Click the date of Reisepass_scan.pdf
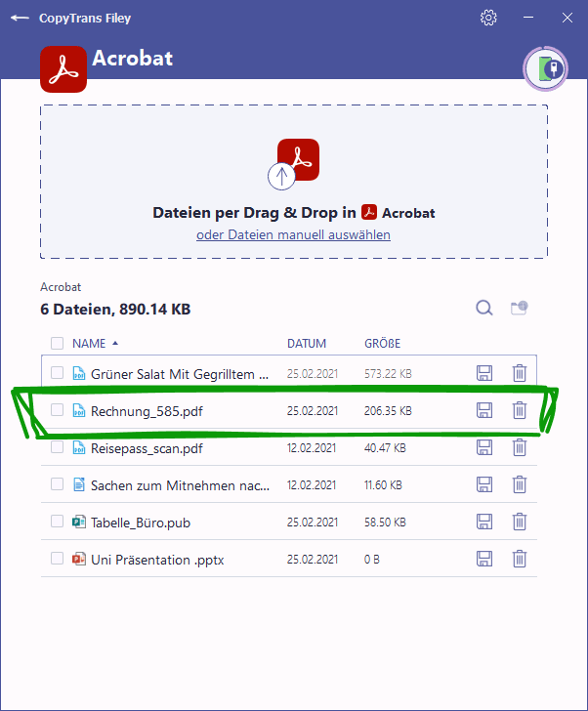Viewport: 588px width, 711px height. click(x=312, y=448)
